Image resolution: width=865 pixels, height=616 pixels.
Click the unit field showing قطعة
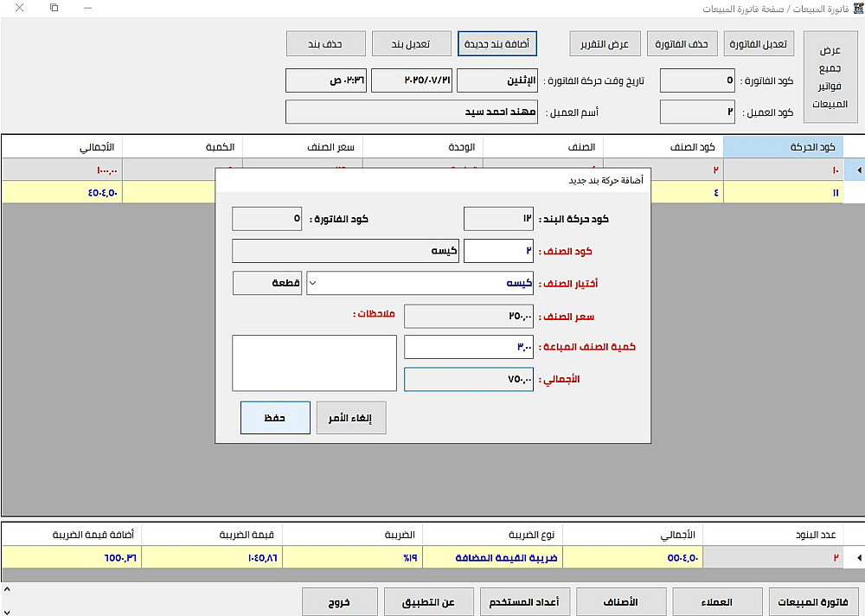coord(267,283)
